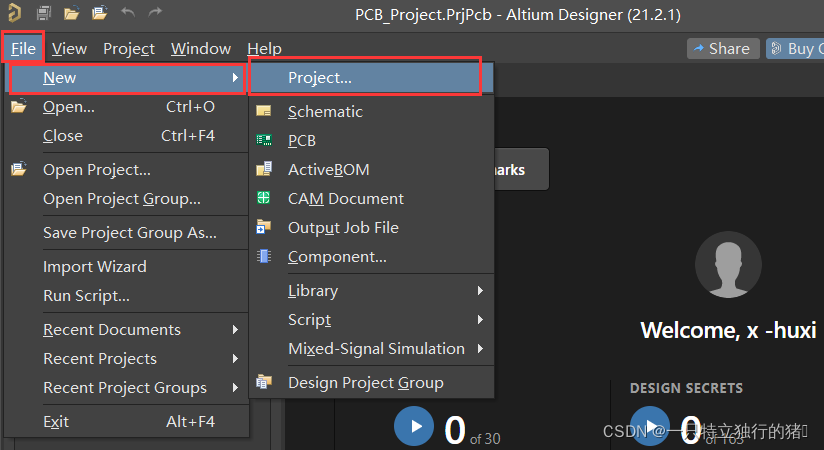Choose Save Project Group As...
Screen dimensions: 824x450
[x=127, y=232]
